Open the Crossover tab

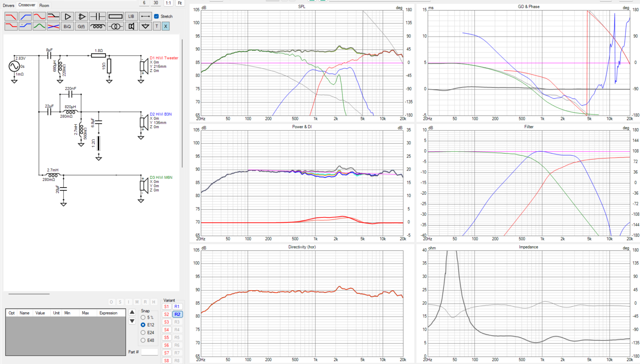(27, 5)
